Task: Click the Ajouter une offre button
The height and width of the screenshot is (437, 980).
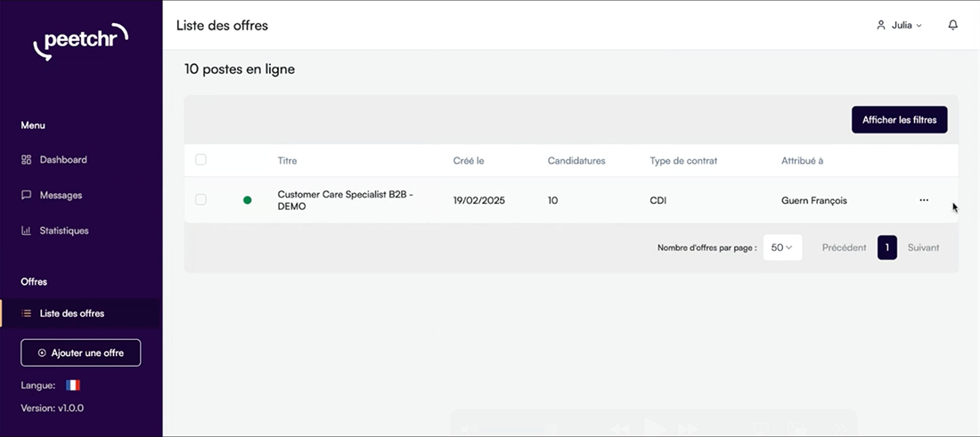Action: [x=80, y=352]
